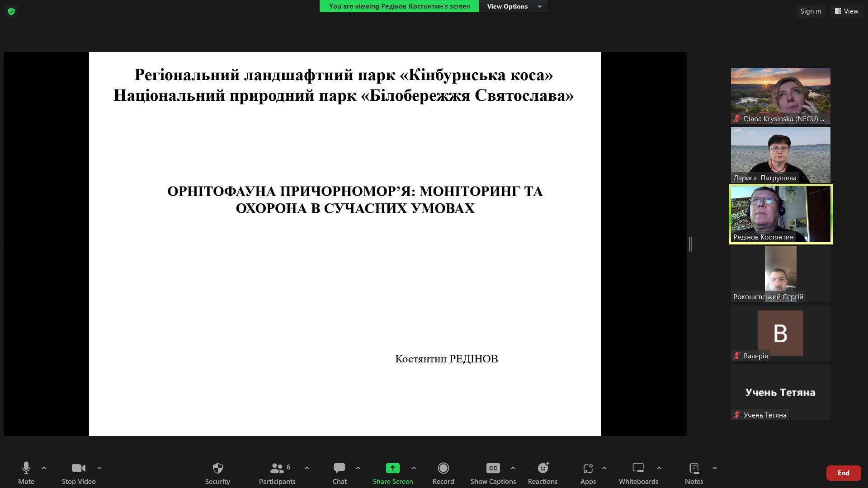Open the Participants panel

(x=277, y=473)
